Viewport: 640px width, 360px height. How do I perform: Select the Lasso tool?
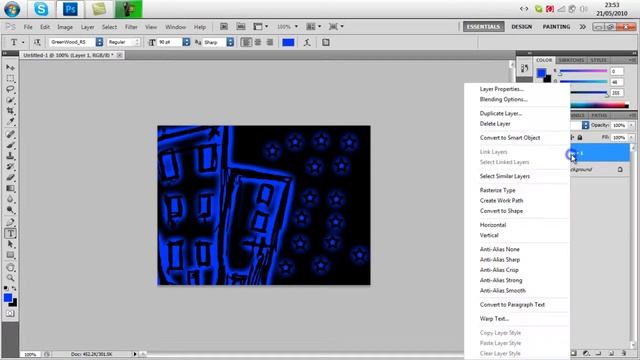10,89
